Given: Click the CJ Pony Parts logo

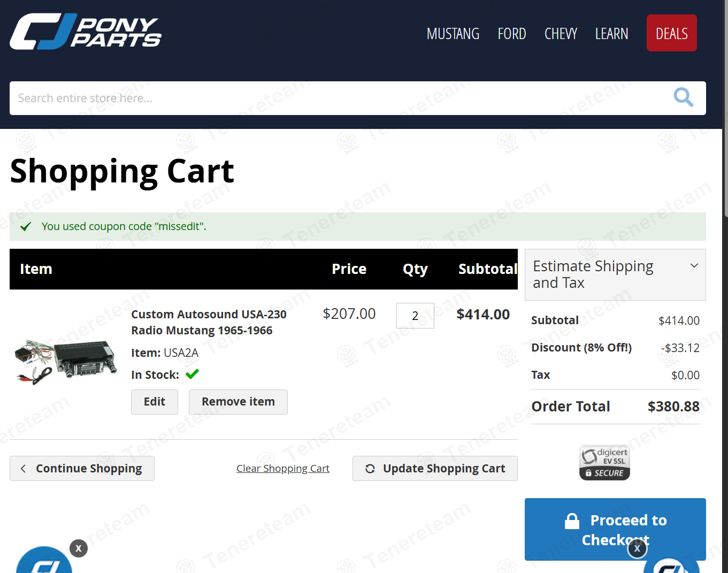Looking at the screenshot, I should click(x=86, y=32).
